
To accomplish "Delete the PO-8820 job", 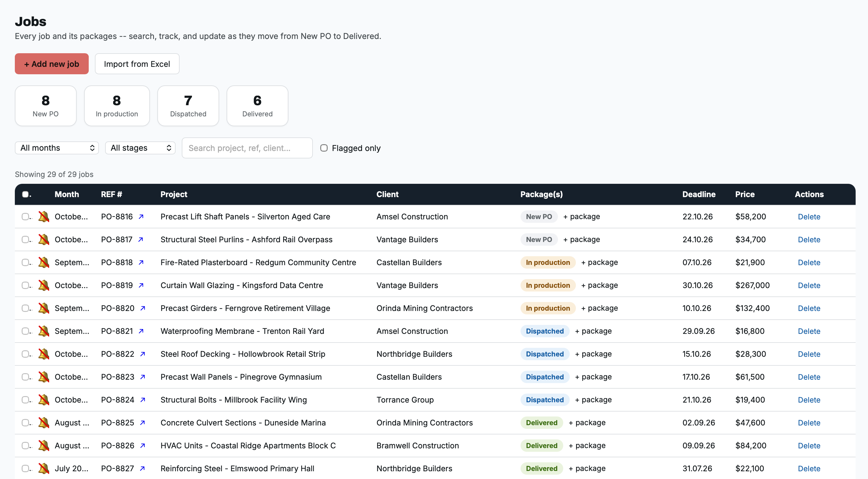I will tap(809, 308).
